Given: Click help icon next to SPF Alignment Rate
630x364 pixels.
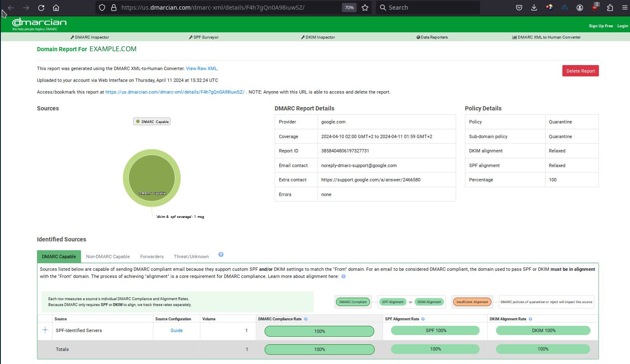Looking at the screenshot, I should 423,319.
